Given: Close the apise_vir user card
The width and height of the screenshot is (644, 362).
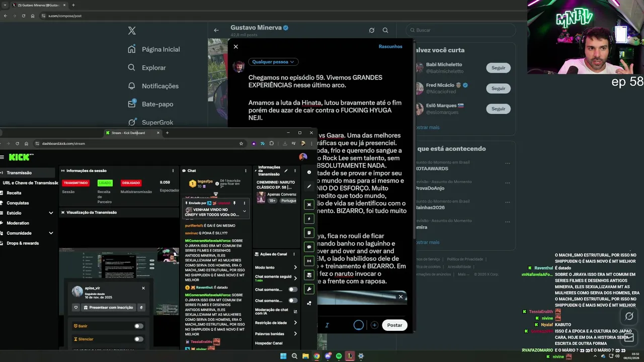Looking at the screenshot, I should pos(143,288).
